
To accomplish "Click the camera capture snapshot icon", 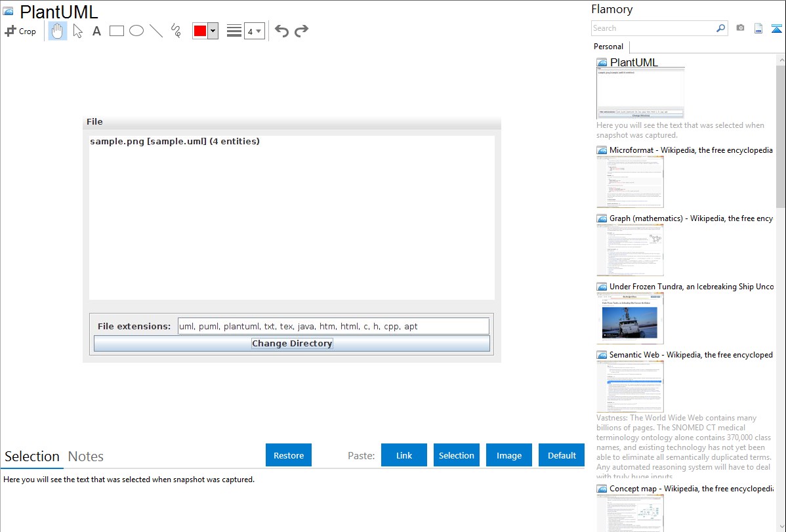I will [x=740, y=28].
